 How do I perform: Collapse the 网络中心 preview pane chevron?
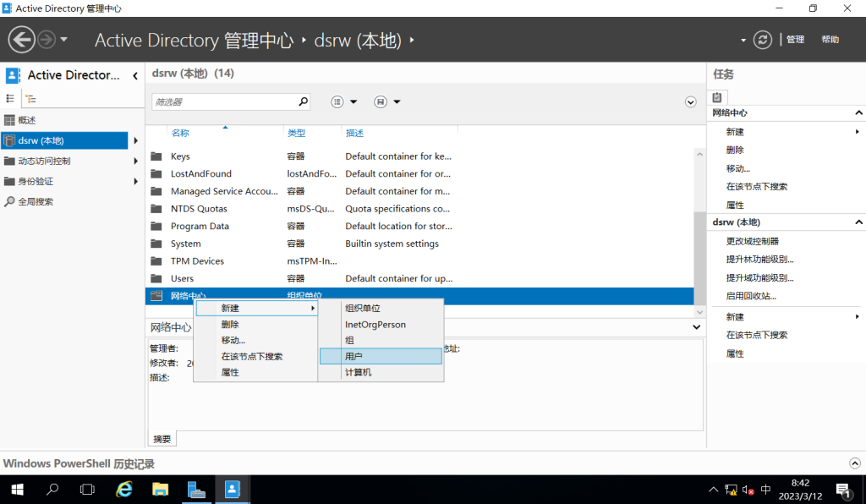[697, 327]
